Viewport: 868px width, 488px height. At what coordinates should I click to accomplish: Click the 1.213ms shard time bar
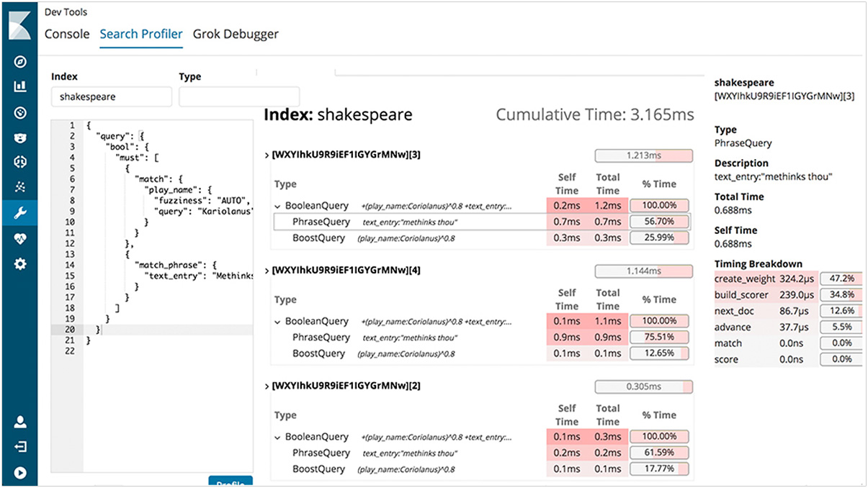[643, 155]
